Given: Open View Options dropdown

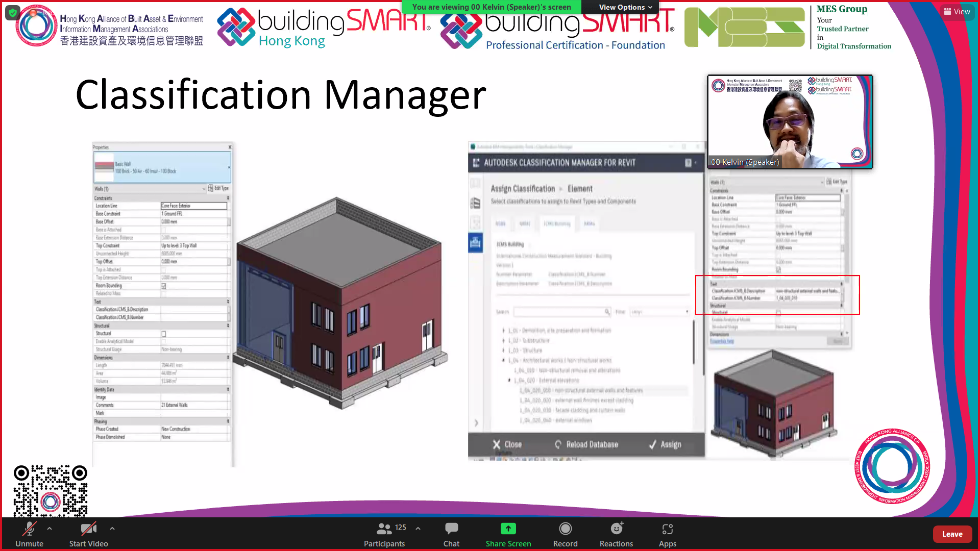Looking at the screenshot, I should pyautogui.click(x=625, y=7).
